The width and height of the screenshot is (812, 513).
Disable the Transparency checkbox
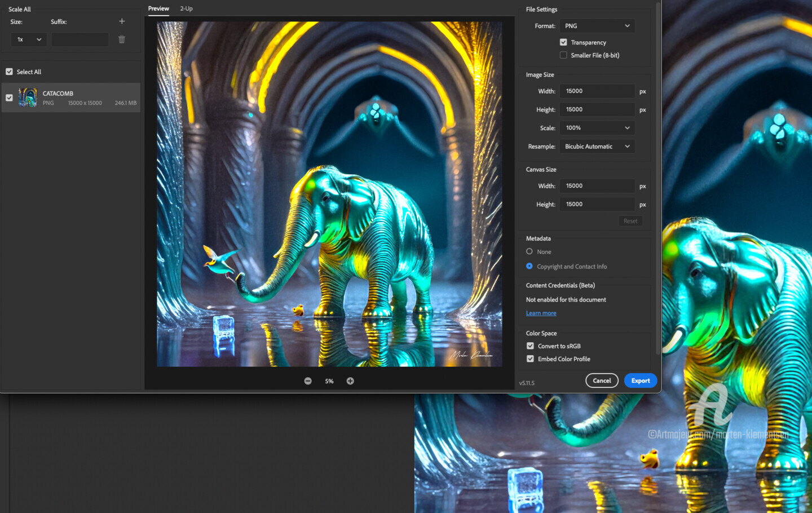(x=563, y=42)
